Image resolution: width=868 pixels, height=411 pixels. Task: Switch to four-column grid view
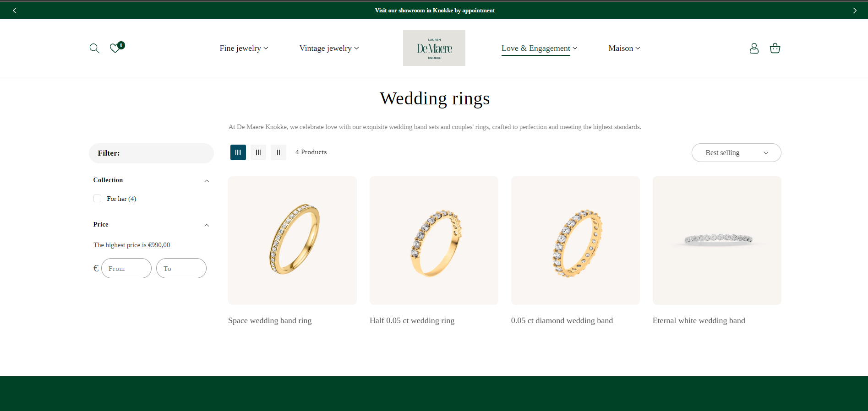238,152
